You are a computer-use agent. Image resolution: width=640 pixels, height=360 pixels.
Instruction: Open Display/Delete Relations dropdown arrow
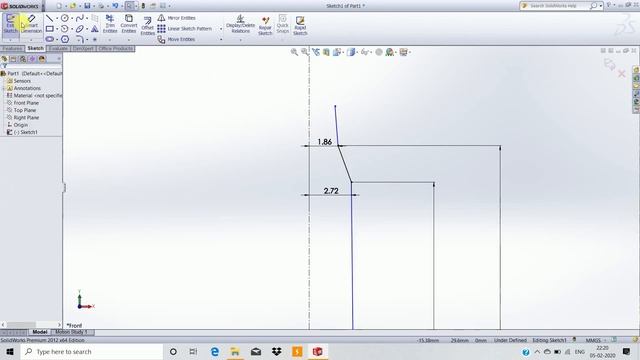pos(240,40)
